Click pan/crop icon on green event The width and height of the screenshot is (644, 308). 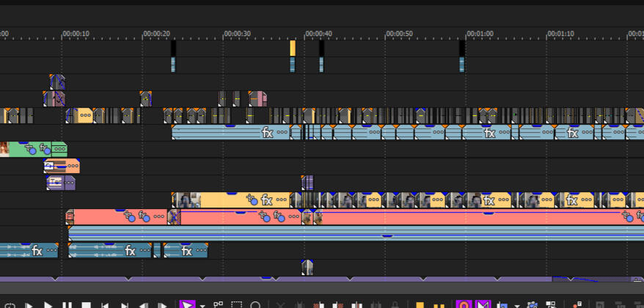tap(31, 150)
